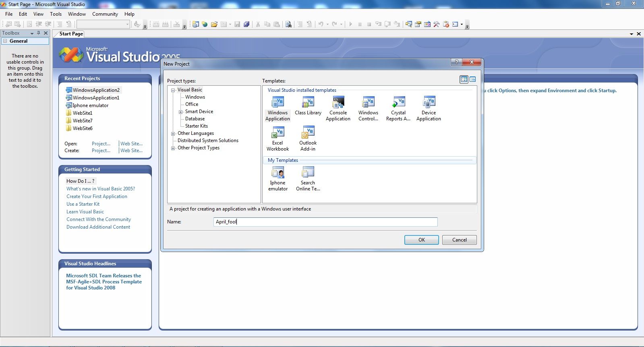This screenshot has height=347, width=644.
Task: Select Database project type in tree
Action: (x=195, y=119)
